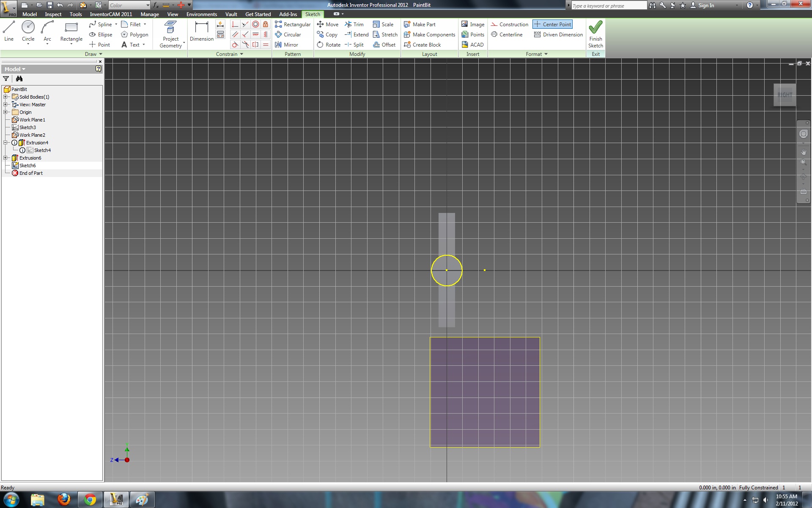Image resolution: width=812 pixels, height=508 pixels.
Task: Insert ACAD file
Action: click(x=472, y=45)
